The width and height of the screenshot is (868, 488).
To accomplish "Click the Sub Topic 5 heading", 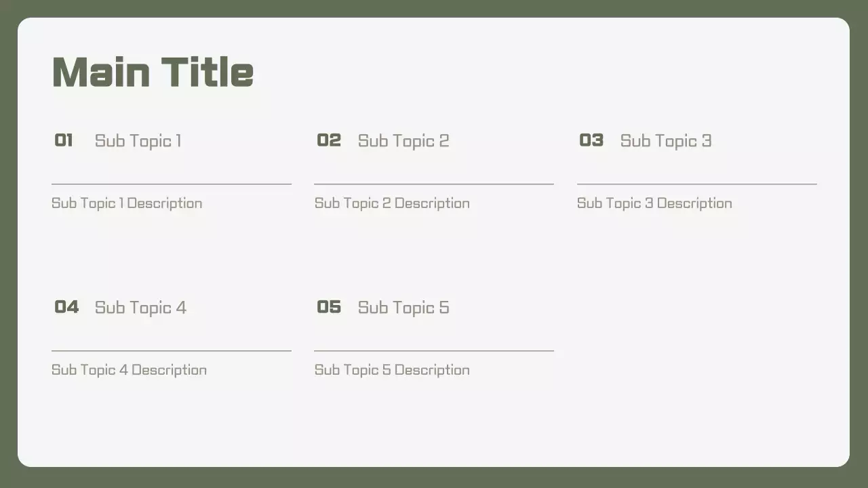I will click(403, 307).
